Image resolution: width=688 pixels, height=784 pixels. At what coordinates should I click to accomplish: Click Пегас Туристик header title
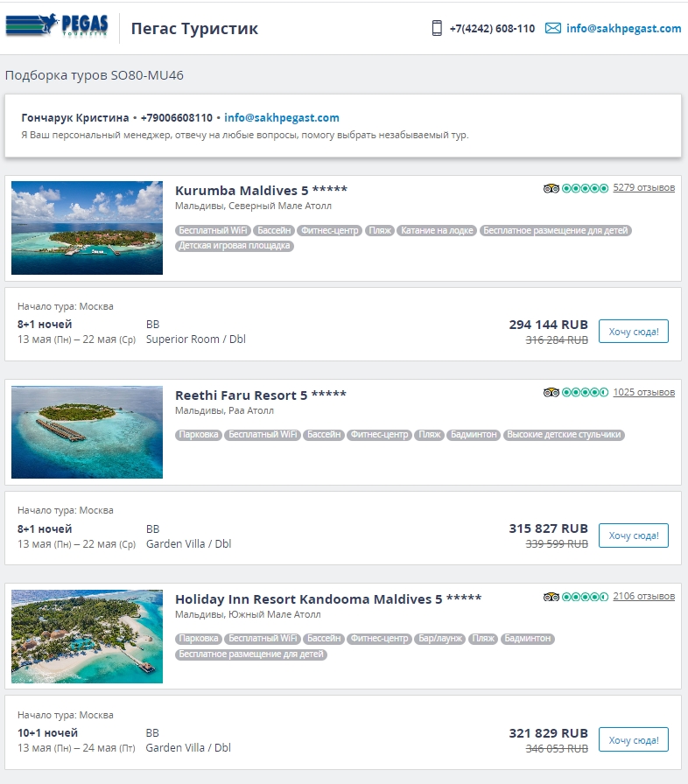(194, 29)
